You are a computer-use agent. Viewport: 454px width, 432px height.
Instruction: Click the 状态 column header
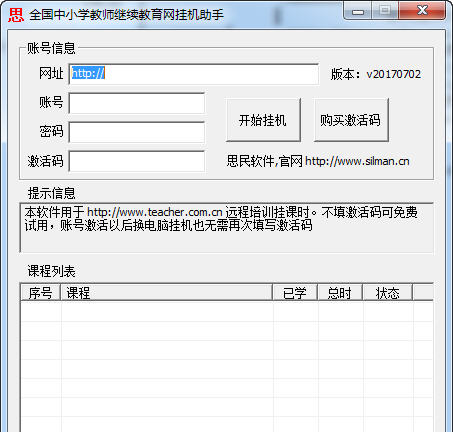click(x=388, y=293)
